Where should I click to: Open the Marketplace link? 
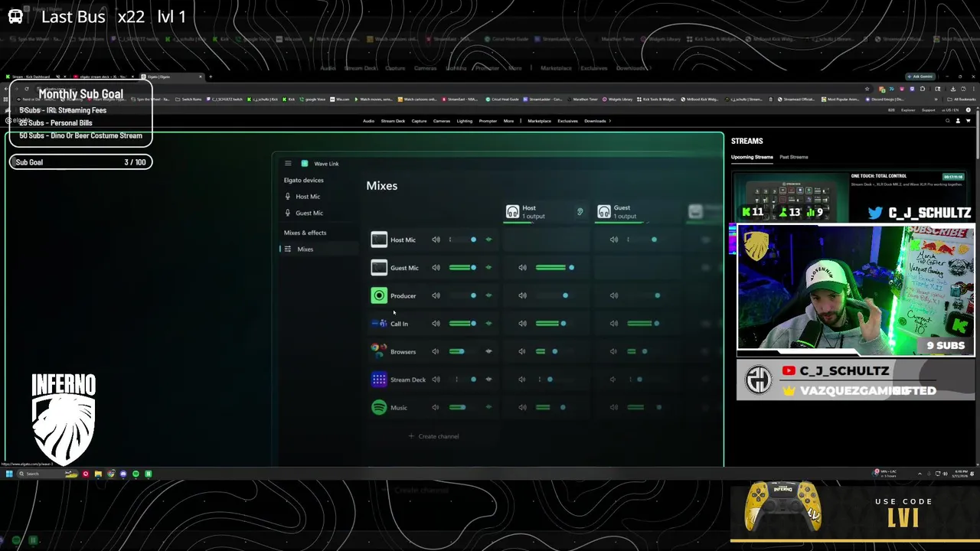539,121
